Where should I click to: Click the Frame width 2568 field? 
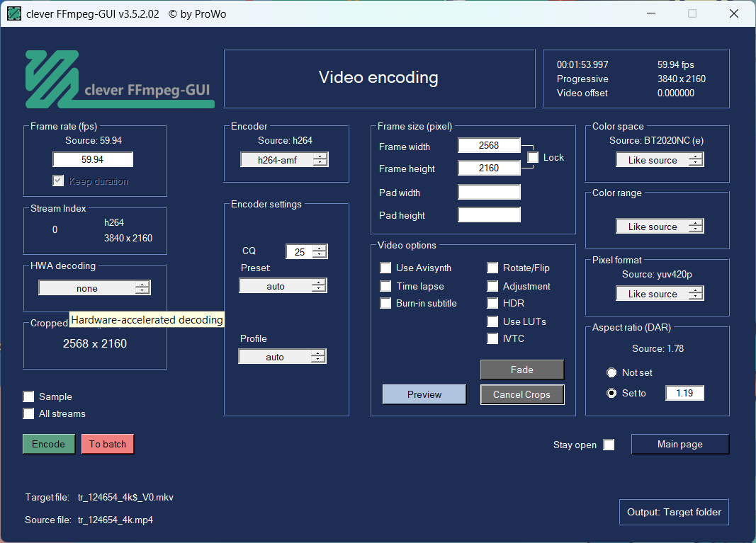tap(489, 146)
